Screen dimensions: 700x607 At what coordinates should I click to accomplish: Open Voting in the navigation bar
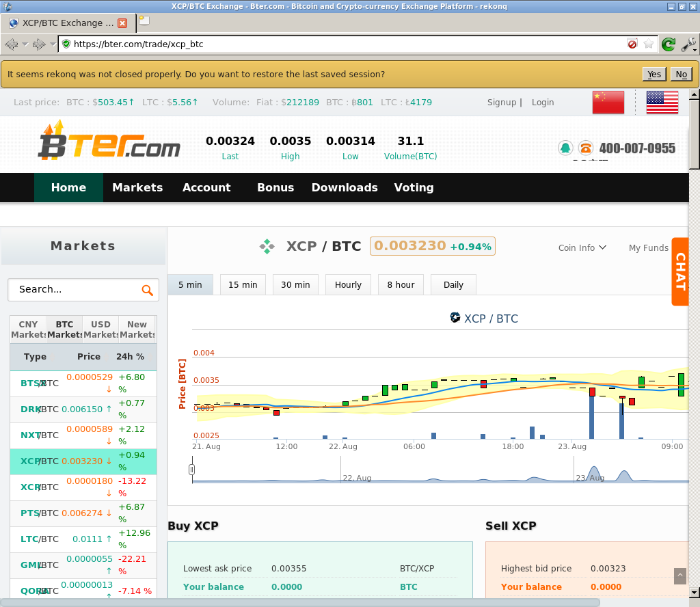click(414, 187)
